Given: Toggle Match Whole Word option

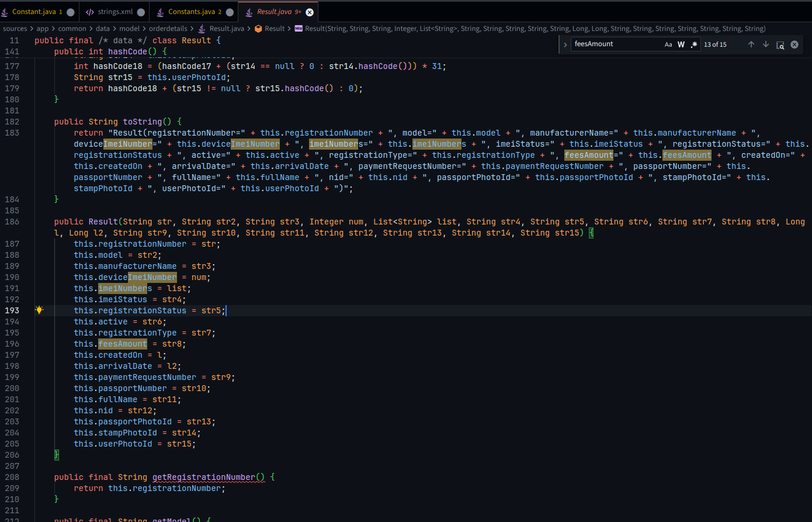Looking at the screenshot, I should (681, 44).
